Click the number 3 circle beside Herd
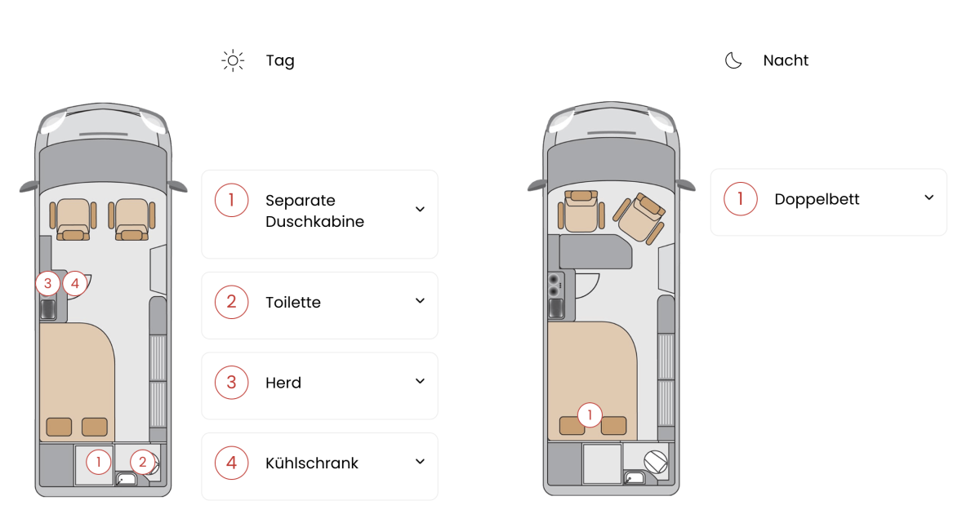 coord(232,383)
